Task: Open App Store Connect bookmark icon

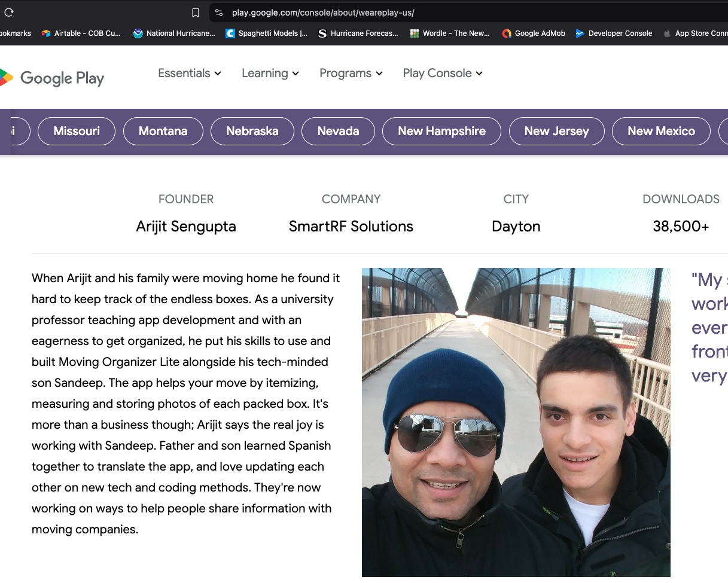Action: coord(667,33)
